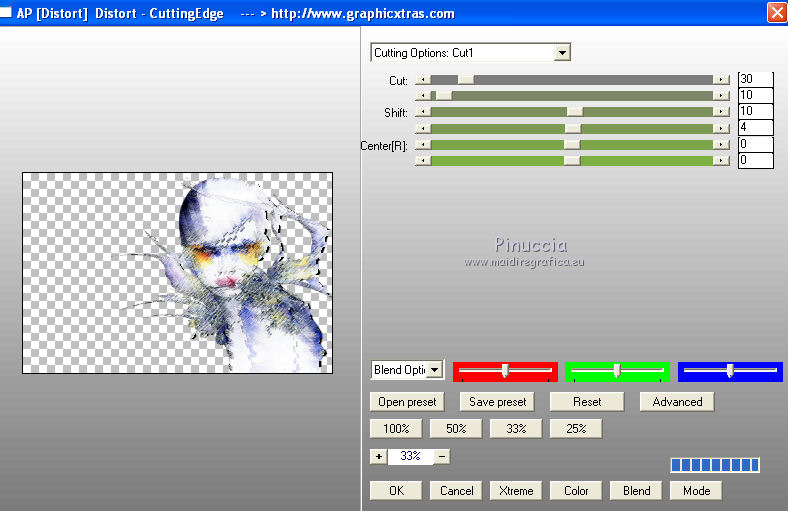Click left arrow of first Center[R] slider
This screenshot has height=511, width=788.
pyautogui.click(x=423, y=145)
